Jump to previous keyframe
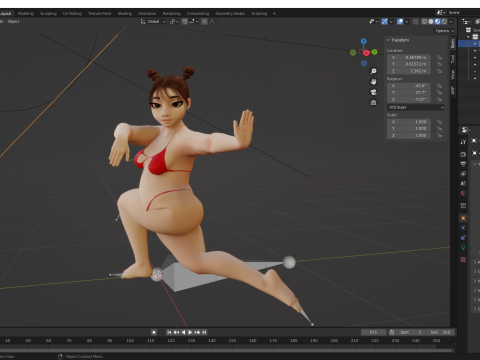The image size is (480, 360). click(176, 332)
